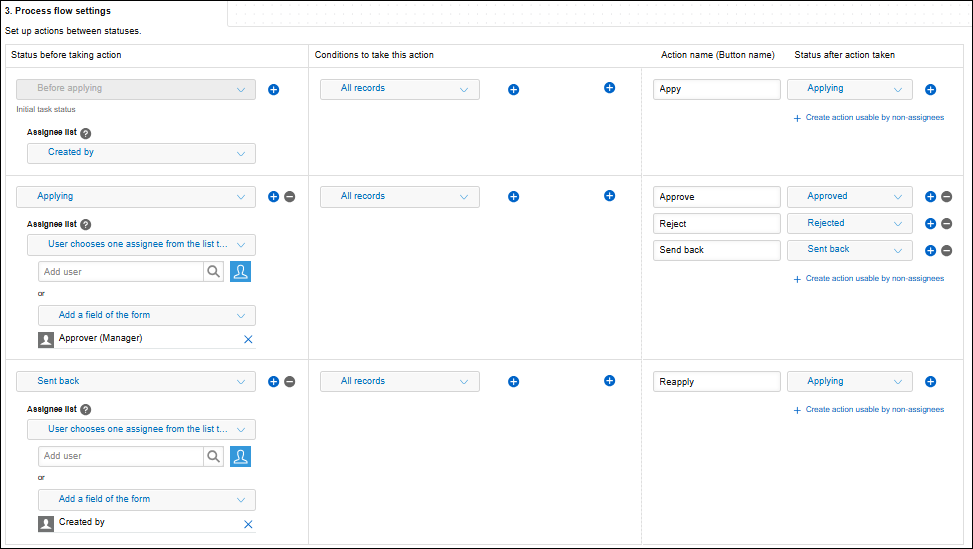Open All records condition dropdown in Sent back row
This screenshot has width=973, height=549.
399,381
